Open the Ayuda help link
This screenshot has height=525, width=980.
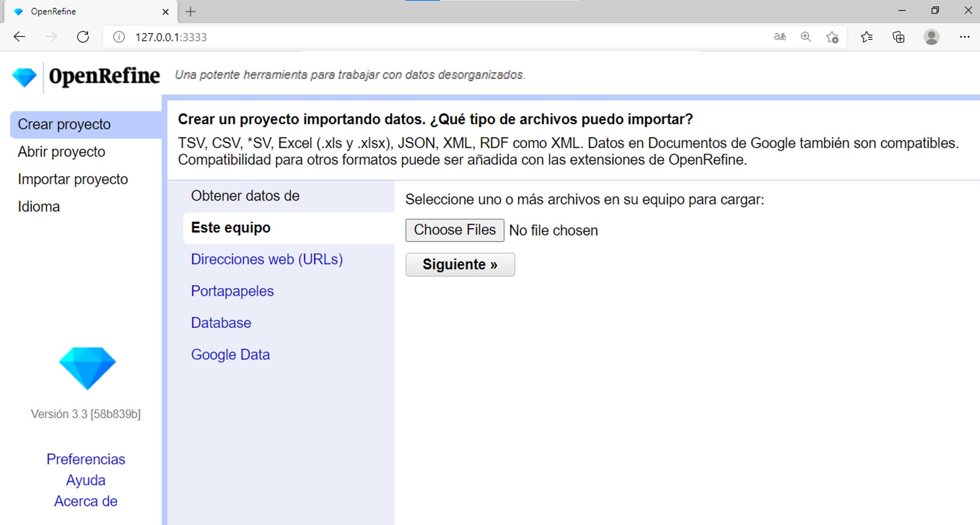point(86,480)
